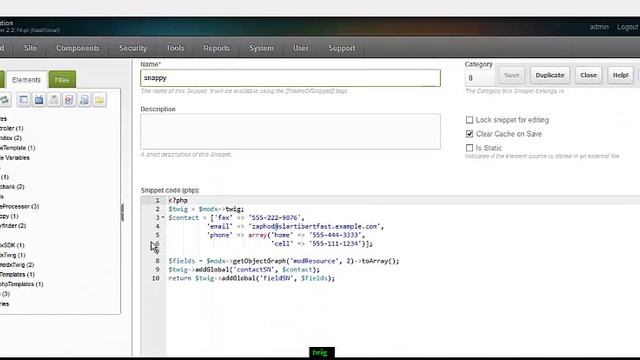Screen dimensions: 640x360
Task: Select the tree category ending 'hpTemplates (1)'
Action: tap(22, 284)
